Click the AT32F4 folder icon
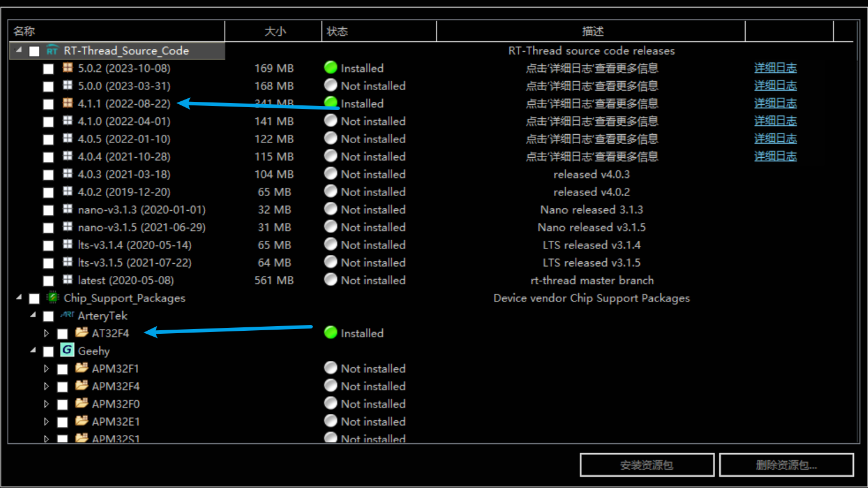This screenshot has width=868, height=488. pos(82,333)
